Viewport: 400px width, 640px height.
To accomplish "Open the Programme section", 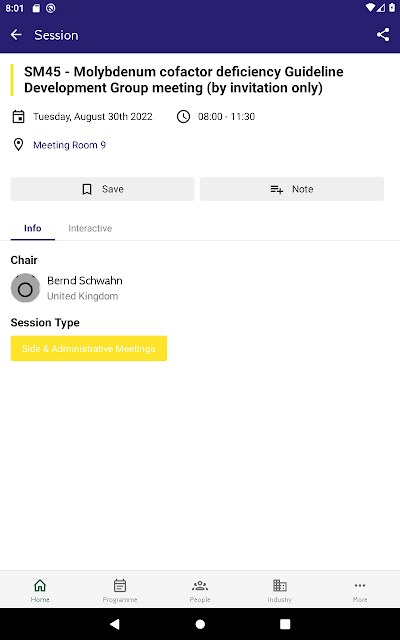I will tap(120, 590).
